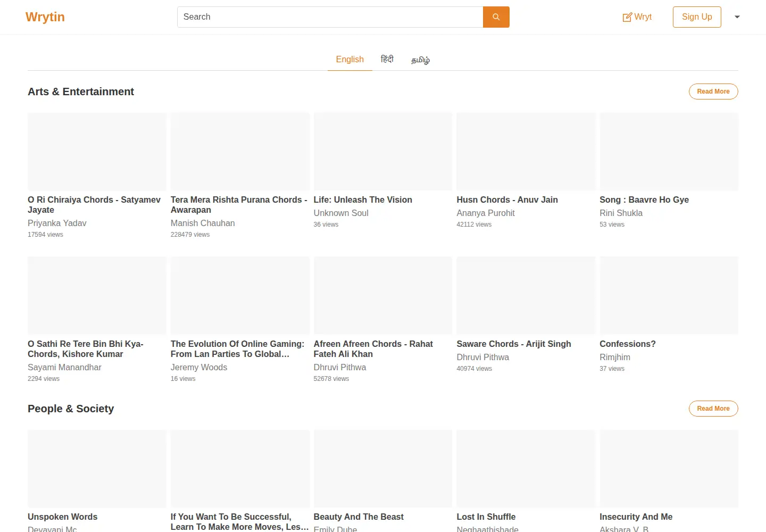View author Rimjhim's profile
The height and width of the screenshot is (532, 766).
pos(615,358)
